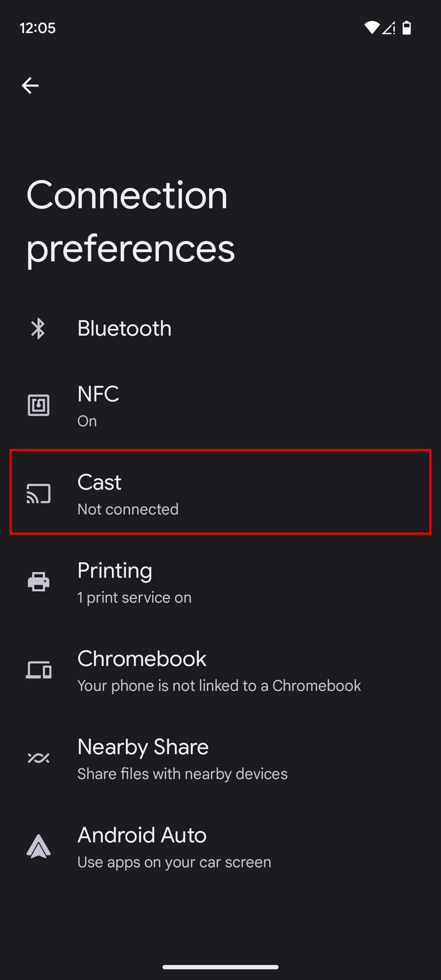Open the NFC menu entry

(98, 395)
